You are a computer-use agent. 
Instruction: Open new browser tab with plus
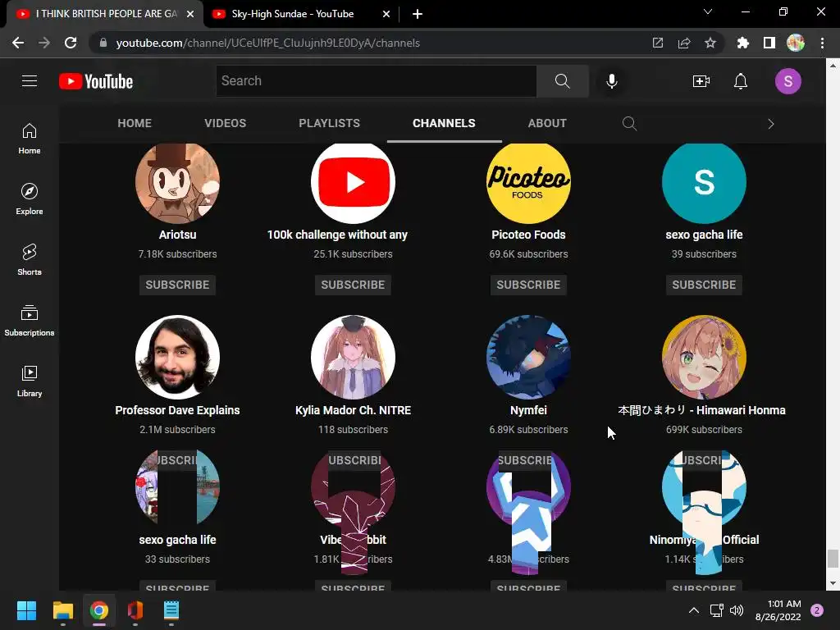click(x=418, y=14)
